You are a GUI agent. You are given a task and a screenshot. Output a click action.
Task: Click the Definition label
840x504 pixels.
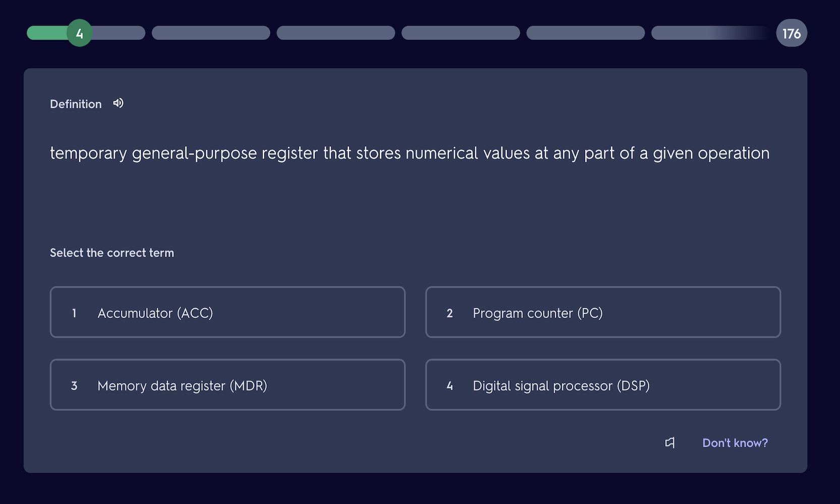click(x=76, y=104)
